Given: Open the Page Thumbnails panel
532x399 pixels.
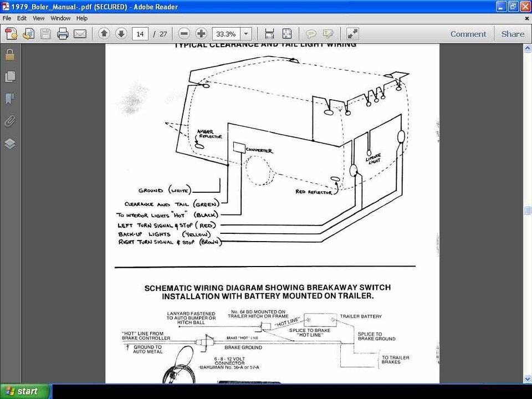Looking at the screenshot, I should (x=9, y=76).
